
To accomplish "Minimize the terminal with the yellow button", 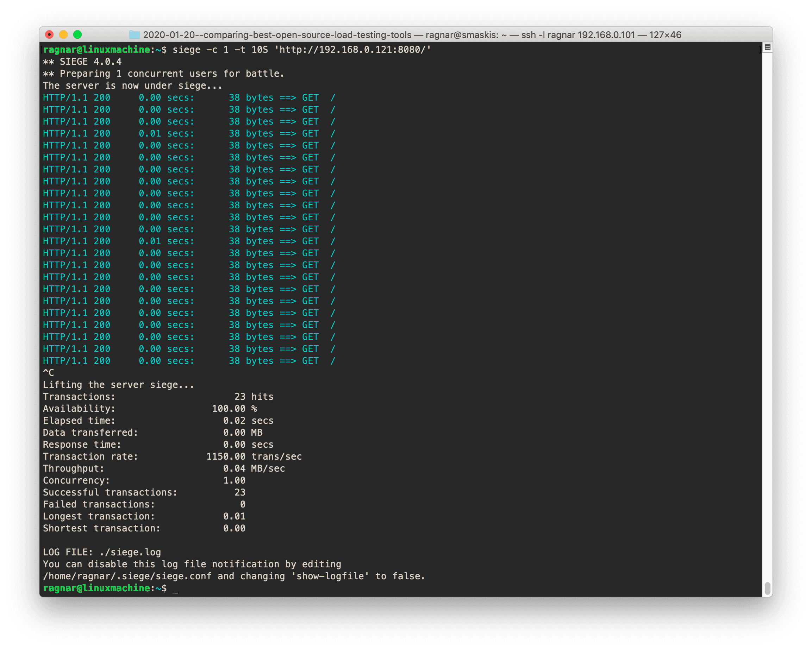I will pyautogui.click(x=63, y=34).
